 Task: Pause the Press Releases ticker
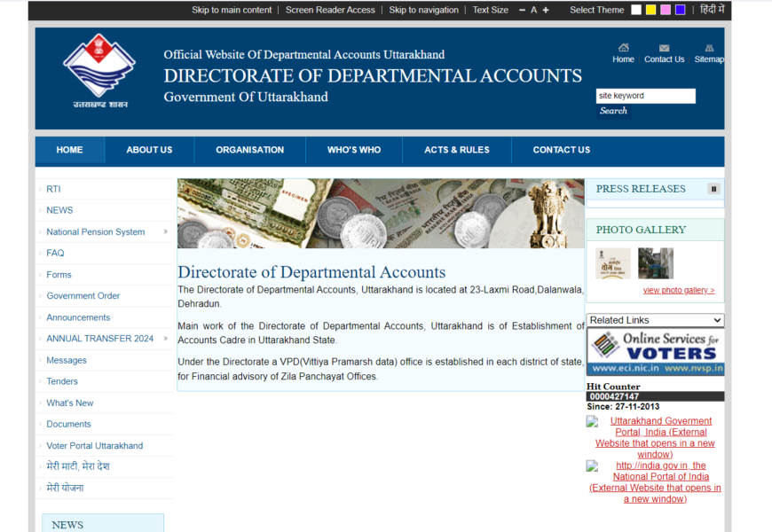point(713,189)
